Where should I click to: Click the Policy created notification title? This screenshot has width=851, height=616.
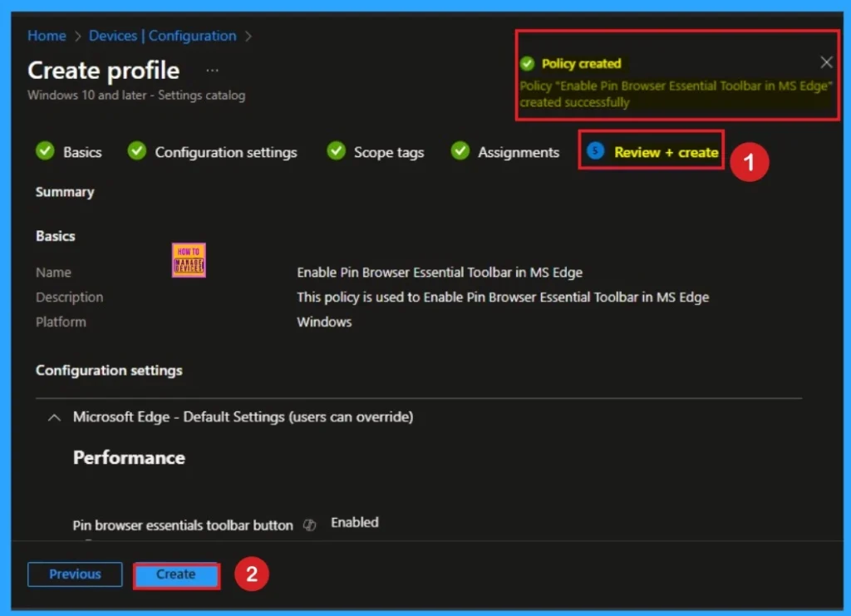click(x=581, y=63)
